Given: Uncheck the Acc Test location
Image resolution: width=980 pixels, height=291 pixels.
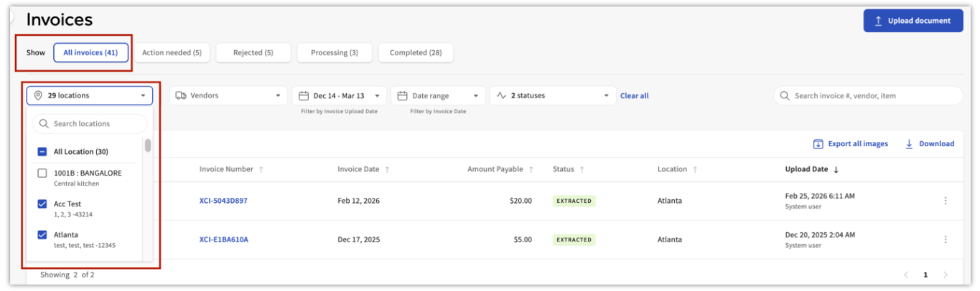Looking at the screenshot, I should click(42, 204).
